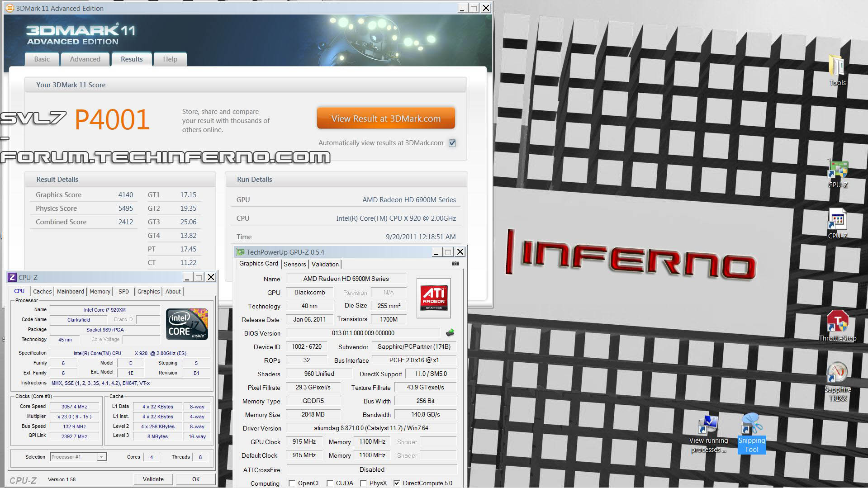Screen dimensions: 868x488
Task: Toggle the CUDA checkbox in GPU-Z
Action: click(330, 483)
